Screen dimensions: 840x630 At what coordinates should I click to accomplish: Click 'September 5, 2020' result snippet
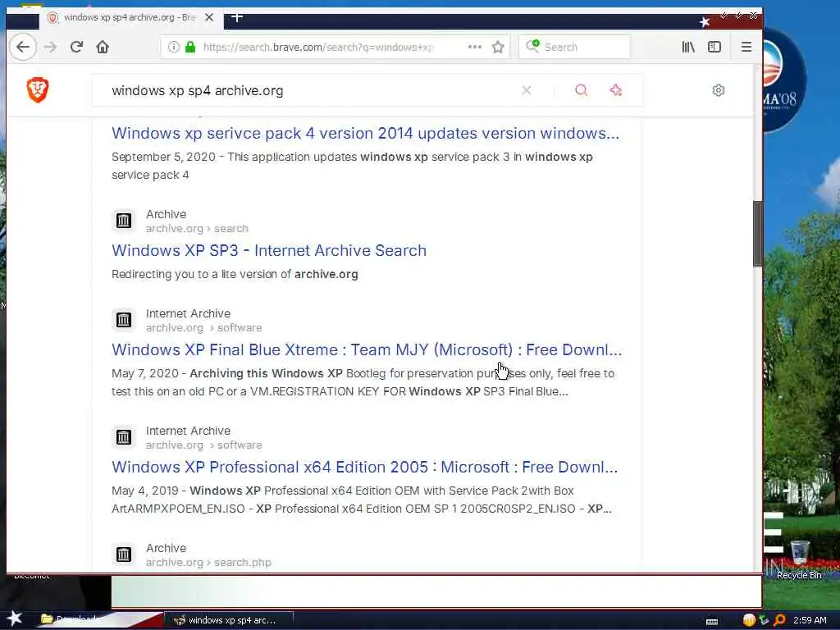click(353, 166)
